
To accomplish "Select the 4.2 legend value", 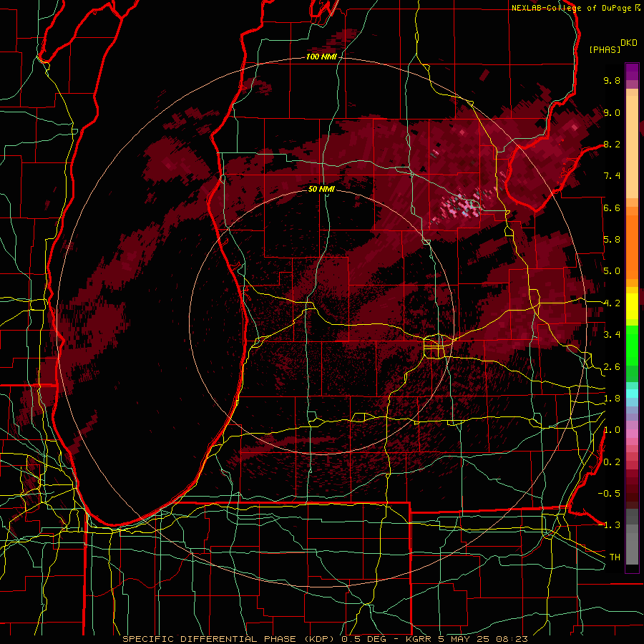I will 612,303.
